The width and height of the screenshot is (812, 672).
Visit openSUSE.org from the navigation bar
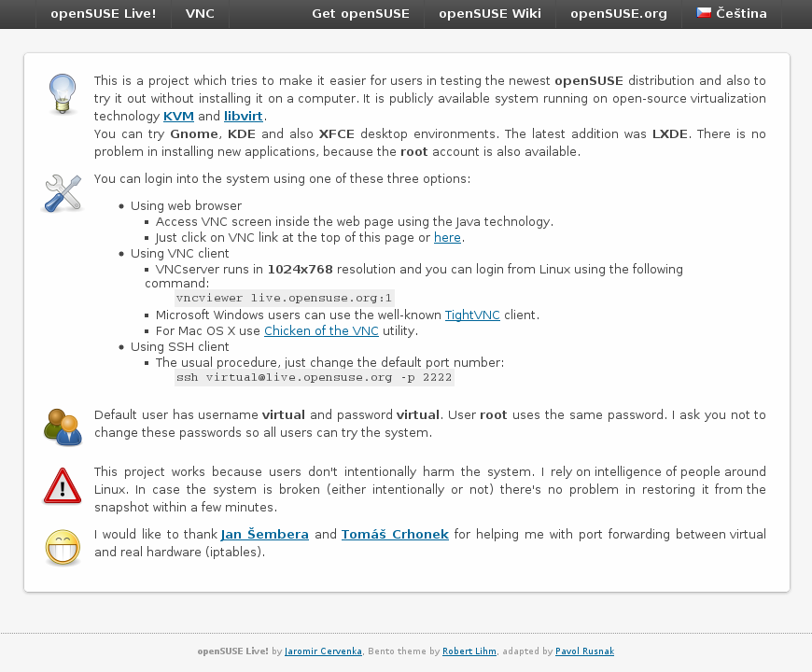coord(619,14)
